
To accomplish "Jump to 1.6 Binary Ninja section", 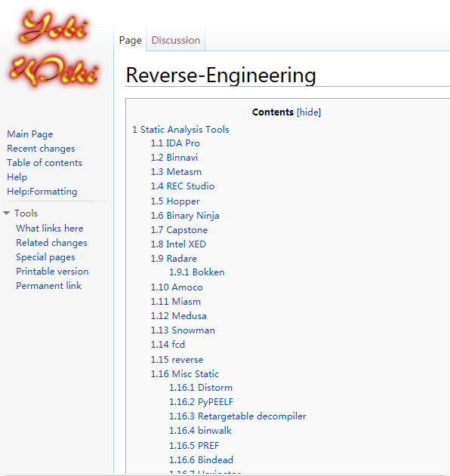I will click(185, 216).
